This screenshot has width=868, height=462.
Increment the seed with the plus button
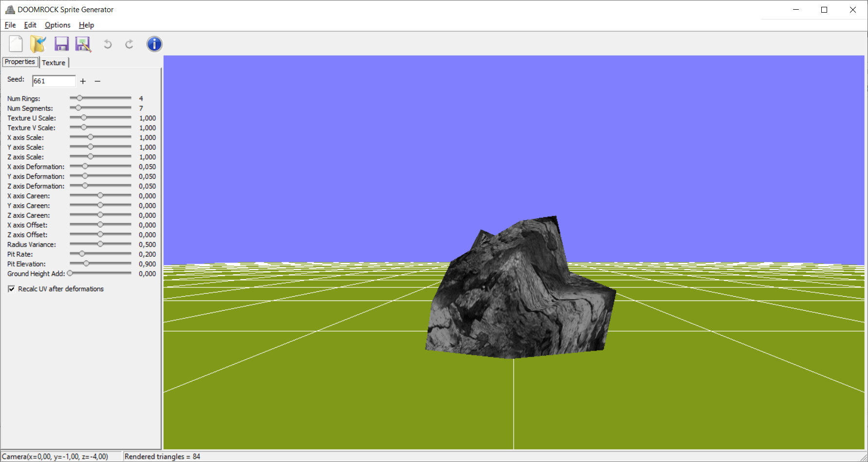tap(83, 81)
